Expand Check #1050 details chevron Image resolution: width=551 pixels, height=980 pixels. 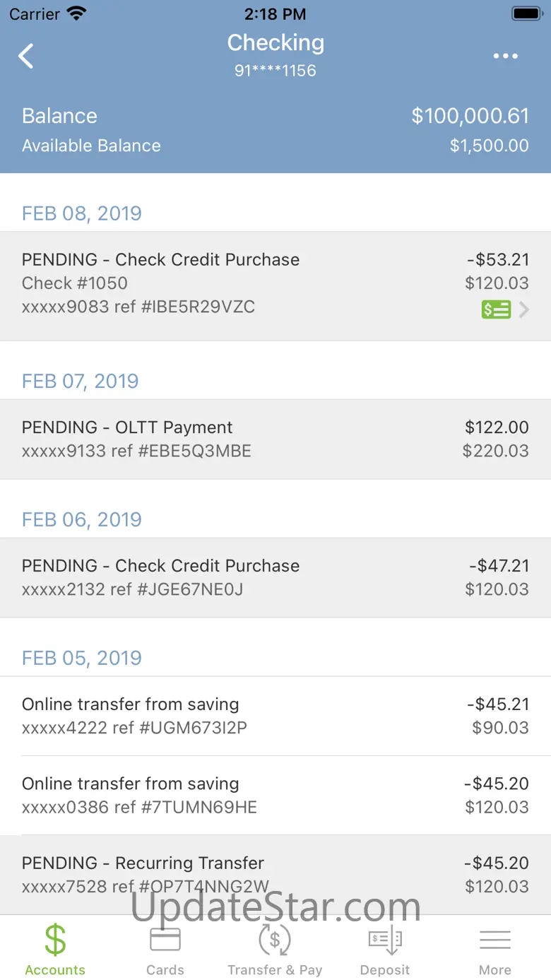coord(524,309)
